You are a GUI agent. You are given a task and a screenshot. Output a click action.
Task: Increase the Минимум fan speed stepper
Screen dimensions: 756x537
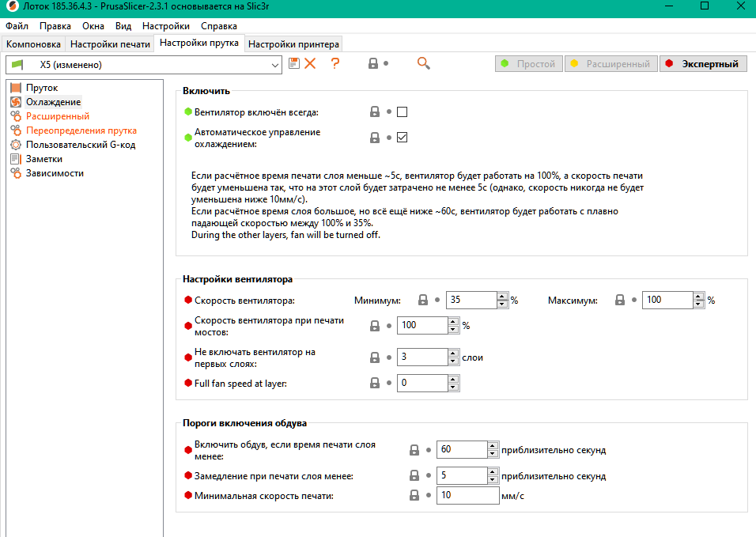502,296
